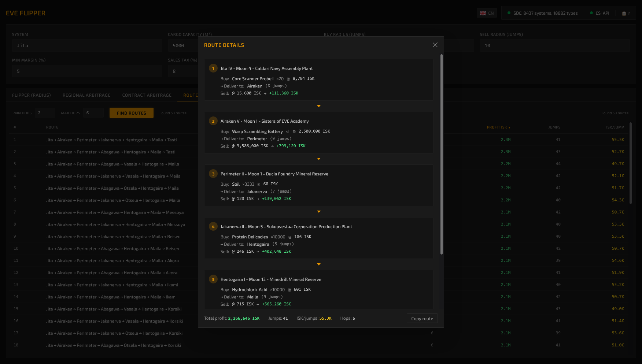The height and width of the screenshot is (364, 642).
Task: Click the routes table scrollbar
Action: click(631, 163)
